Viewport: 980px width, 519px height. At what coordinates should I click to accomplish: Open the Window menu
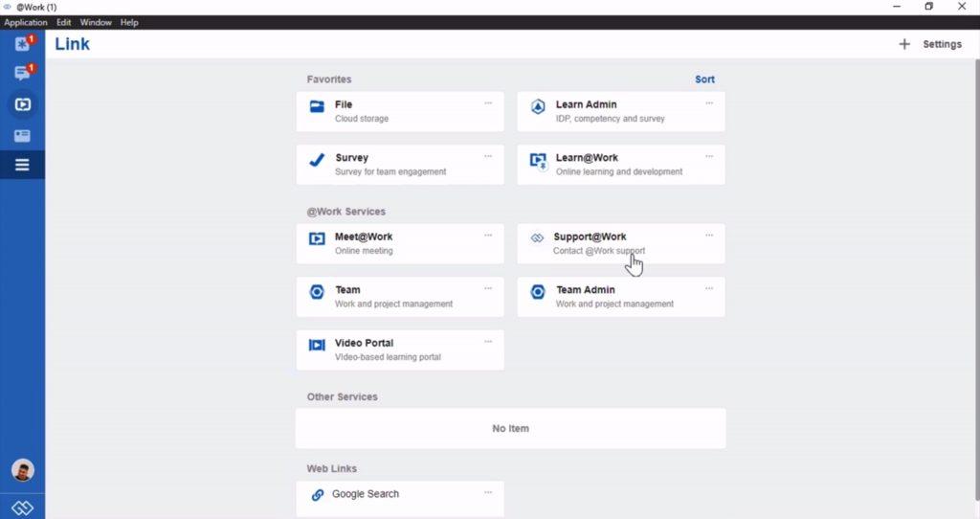click(96, 22)
